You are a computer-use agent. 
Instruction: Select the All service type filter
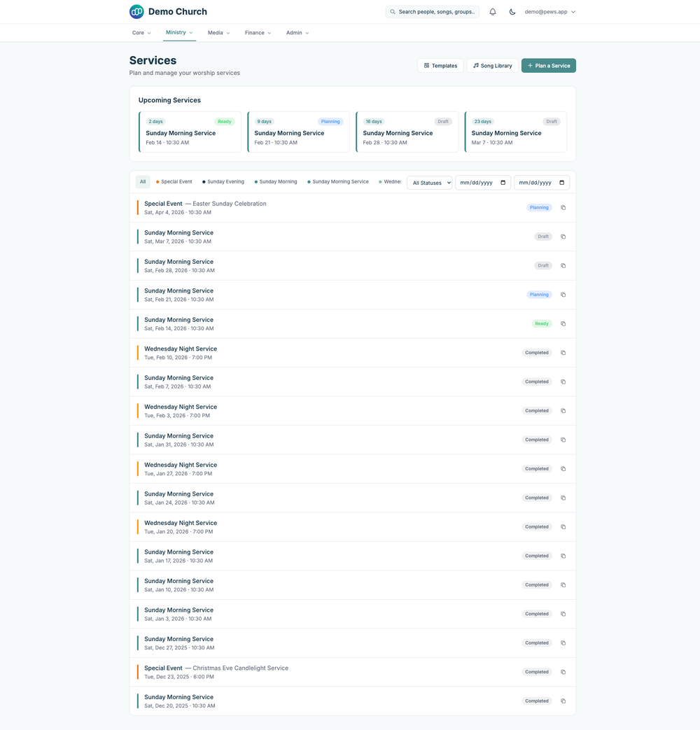click(x=143, y=182)
